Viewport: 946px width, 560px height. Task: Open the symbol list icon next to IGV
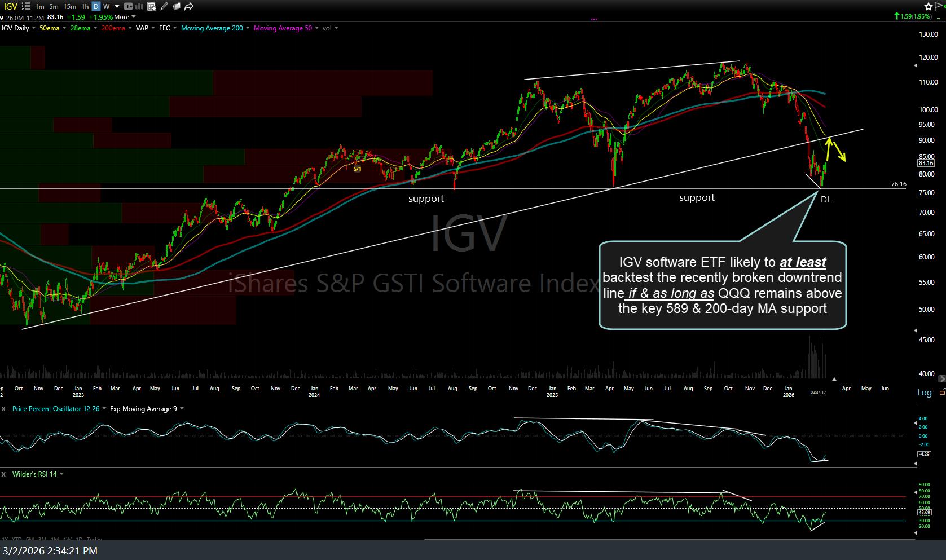[26, 6]
